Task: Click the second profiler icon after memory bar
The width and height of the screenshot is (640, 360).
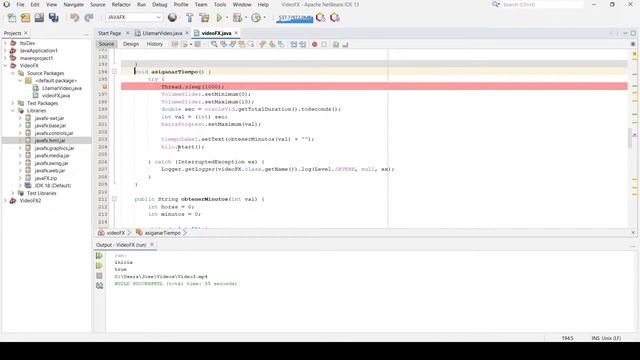Action: click(x=335, y=18)
